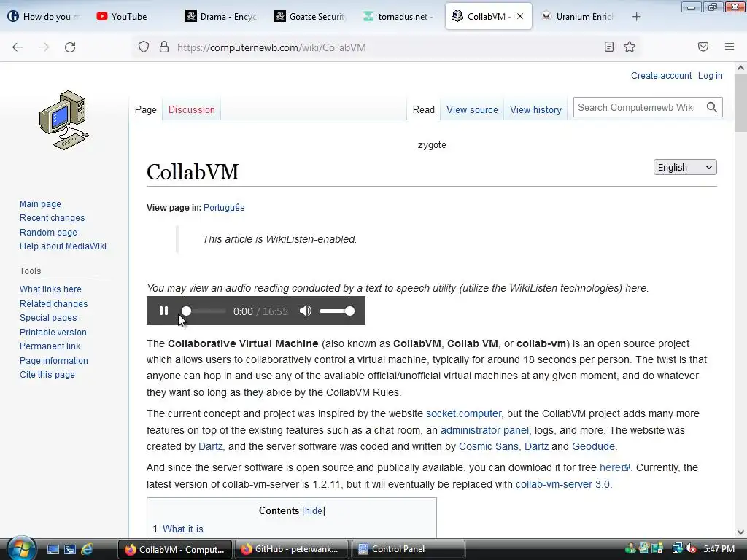Hide the Contents table via [hide]
The width and height of the screenshot is (747, 560).
(314, 510)
